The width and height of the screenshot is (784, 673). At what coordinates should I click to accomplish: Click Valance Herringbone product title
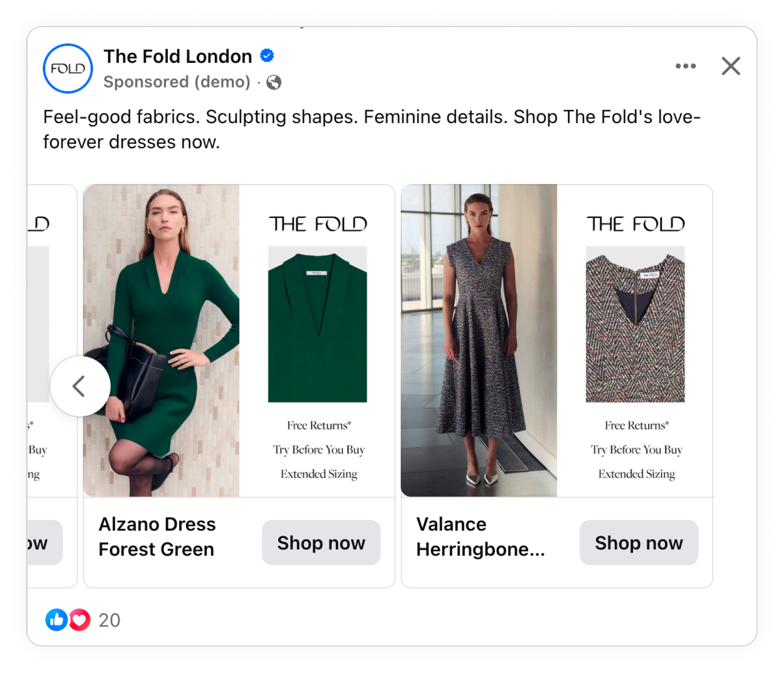(480, 537)
